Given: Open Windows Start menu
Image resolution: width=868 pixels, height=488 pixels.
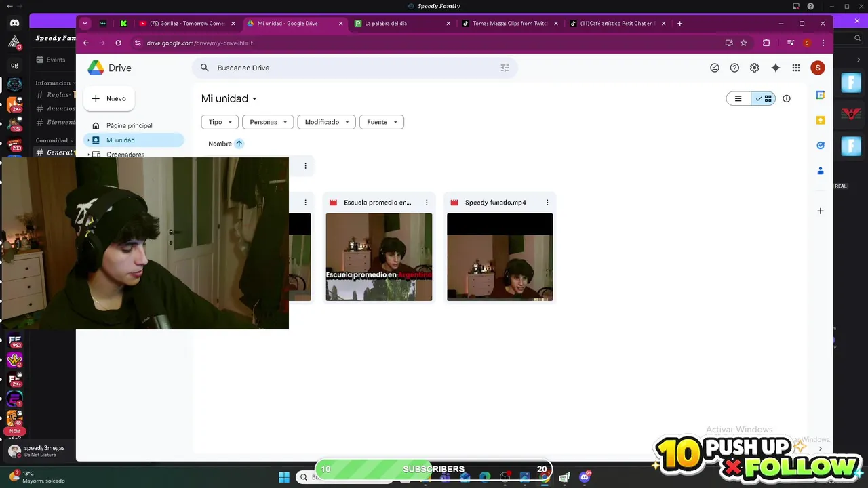Looking at the screenshot, I should coord(284,477).
